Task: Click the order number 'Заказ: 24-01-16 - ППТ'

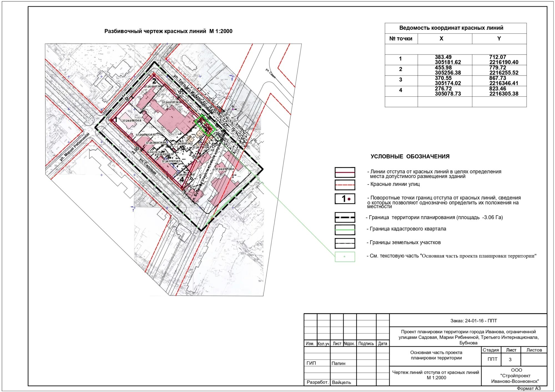Action: tap(473, 321)
